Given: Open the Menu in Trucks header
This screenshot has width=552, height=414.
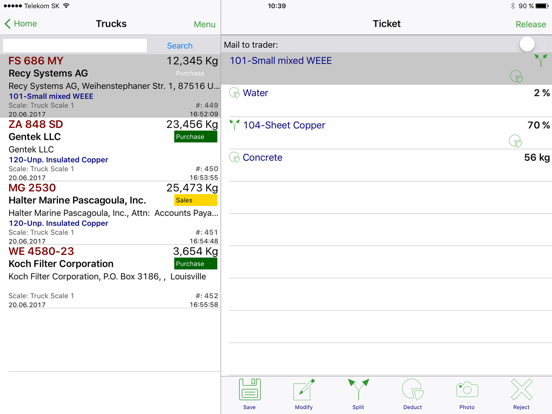Looking at the screenshot, I should point(205,24).
